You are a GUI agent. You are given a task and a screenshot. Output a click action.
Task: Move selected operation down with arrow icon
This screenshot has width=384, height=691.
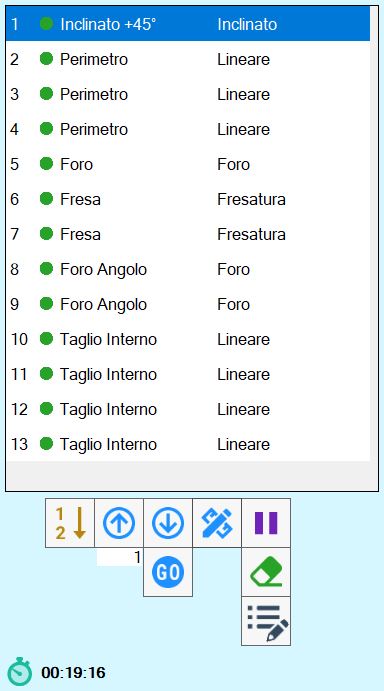(x=168, y=523)
